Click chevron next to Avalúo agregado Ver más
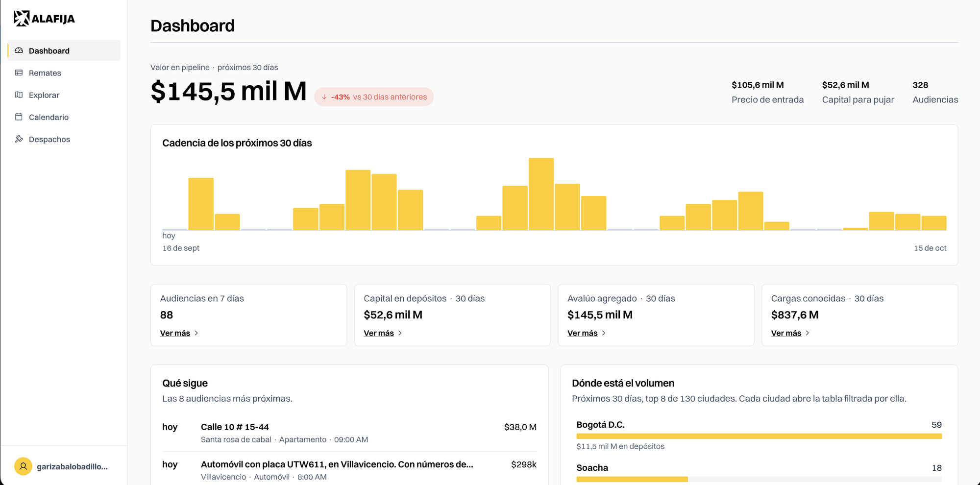Image resolution: width=980 pixels, height=485 pixels. [604, 333]
